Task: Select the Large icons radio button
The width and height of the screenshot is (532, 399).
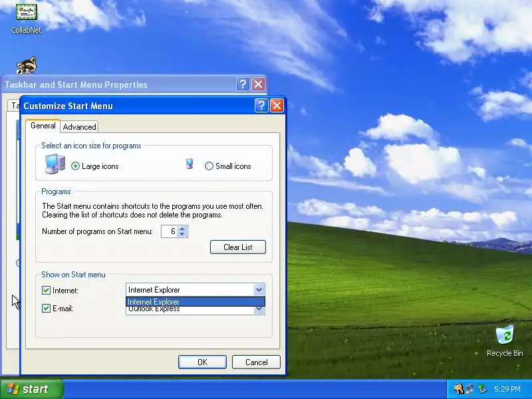Action: tap(75, 166)
